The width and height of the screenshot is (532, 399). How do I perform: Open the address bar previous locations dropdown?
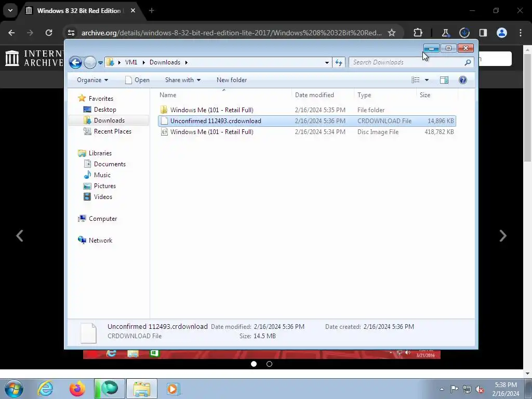[x=327, y=63]
